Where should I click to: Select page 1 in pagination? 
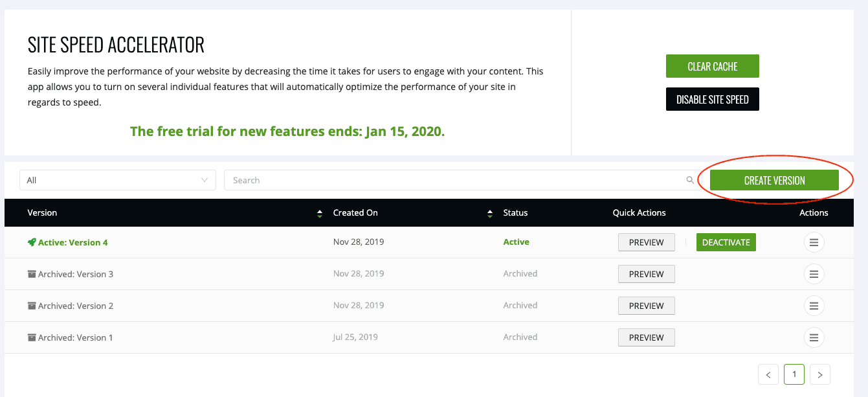click(794, 374)
